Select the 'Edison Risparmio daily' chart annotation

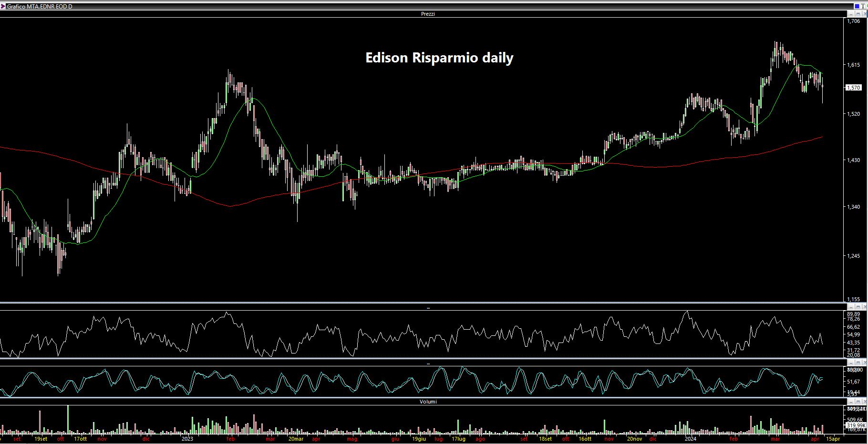439,58
